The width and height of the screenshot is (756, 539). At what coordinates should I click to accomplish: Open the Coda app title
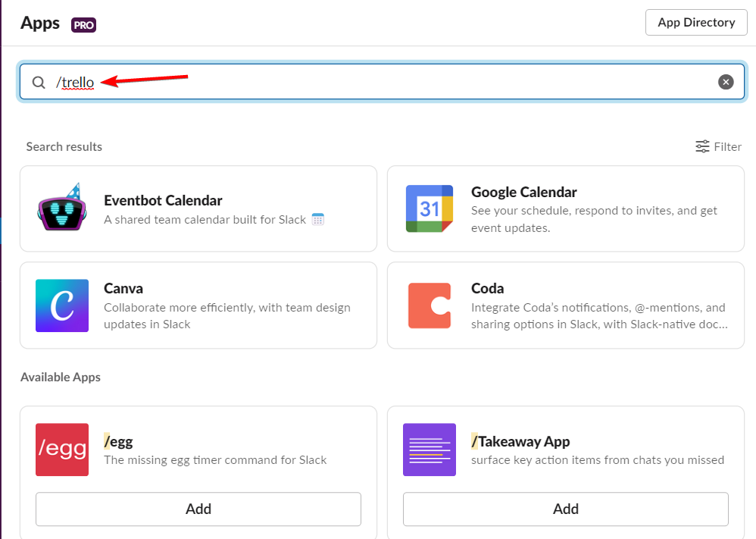(487, 289)
